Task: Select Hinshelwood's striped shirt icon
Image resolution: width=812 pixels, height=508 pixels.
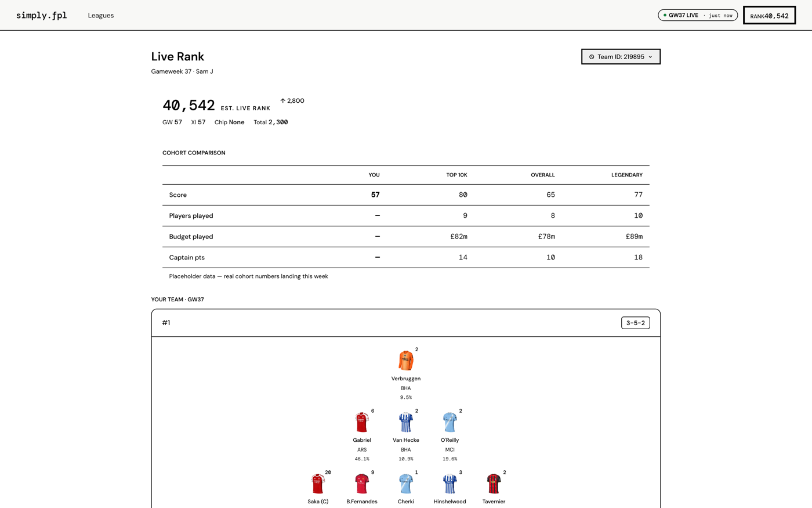Action: pos(449,484)
